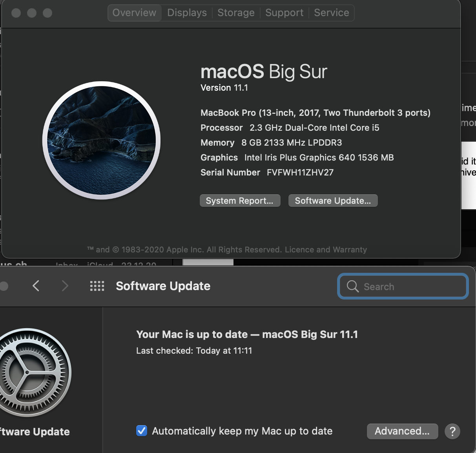This screenshot has width=476, height=453.
Task: Open help with the question mark button
Action: (452, 431)
